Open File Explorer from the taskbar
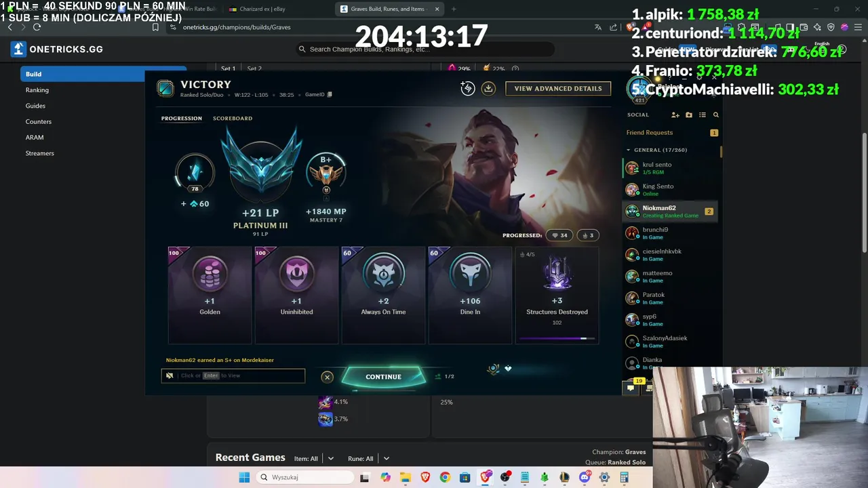This screenshot has width=868, height=488. [x=406, y=477]
